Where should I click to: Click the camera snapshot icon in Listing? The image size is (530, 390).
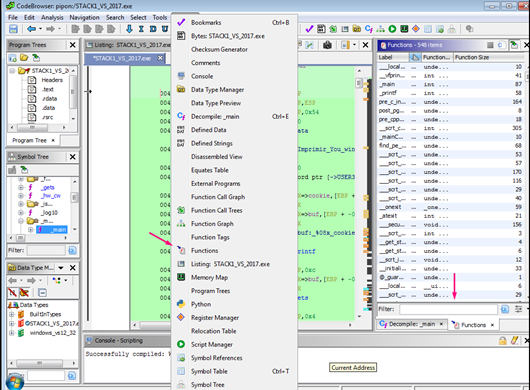click(327, 45)
